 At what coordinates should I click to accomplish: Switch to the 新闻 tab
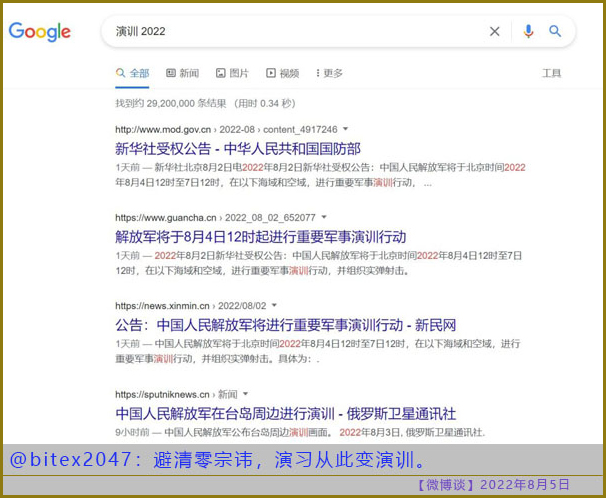(x=182, y=73)
